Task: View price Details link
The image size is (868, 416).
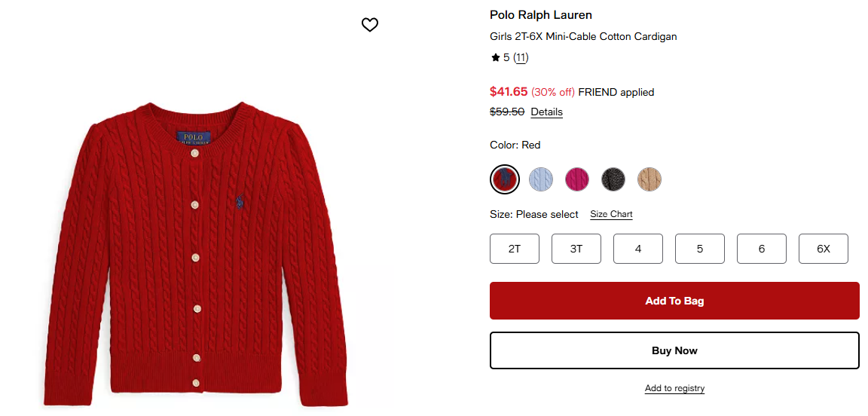Action: coord(546,112)
